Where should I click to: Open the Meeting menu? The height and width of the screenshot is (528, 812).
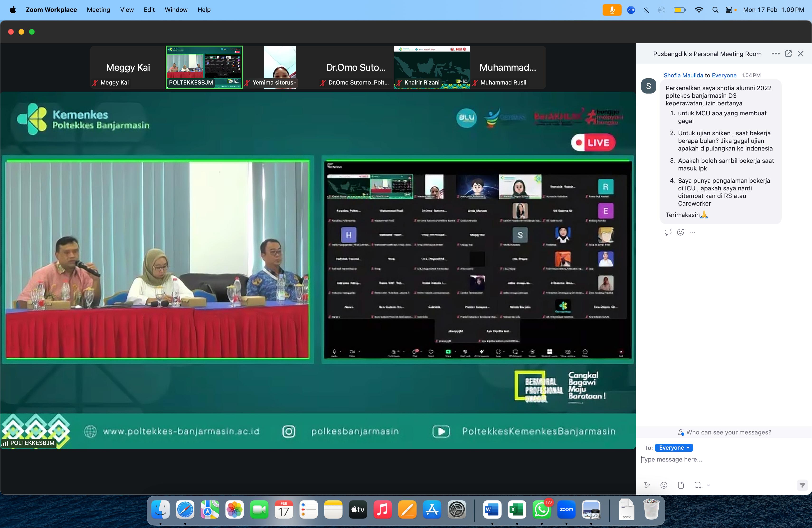point(98,10)
